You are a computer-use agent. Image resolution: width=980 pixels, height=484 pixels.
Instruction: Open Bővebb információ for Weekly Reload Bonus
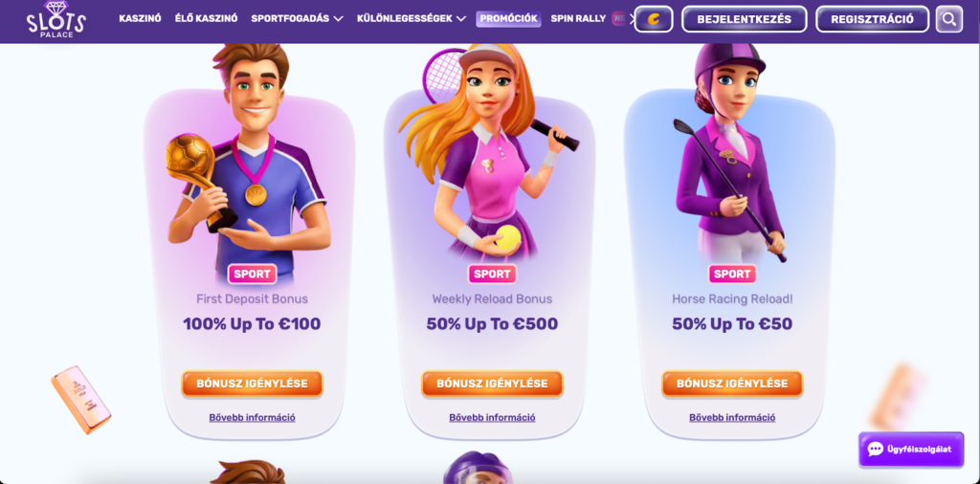pos(492,417)
